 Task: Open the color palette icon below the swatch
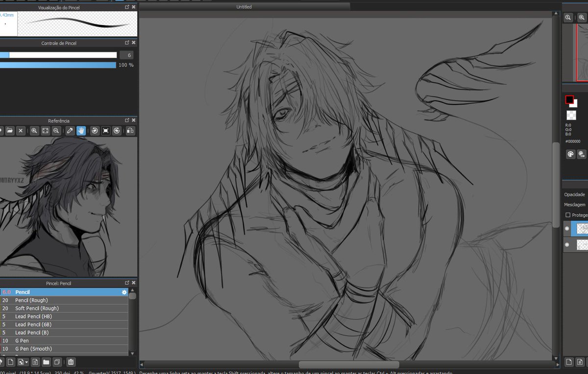click(x=570, y=154)
